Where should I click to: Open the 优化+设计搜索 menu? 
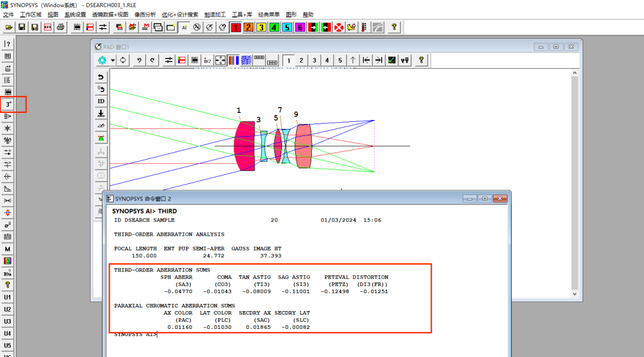(180, 14)
